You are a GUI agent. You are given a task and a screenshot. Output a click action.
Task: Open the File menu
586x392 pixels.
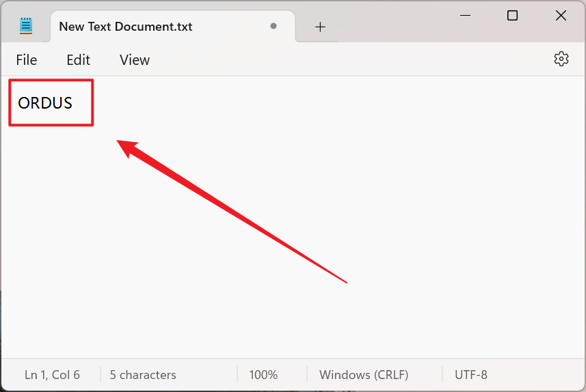[27, 60]
